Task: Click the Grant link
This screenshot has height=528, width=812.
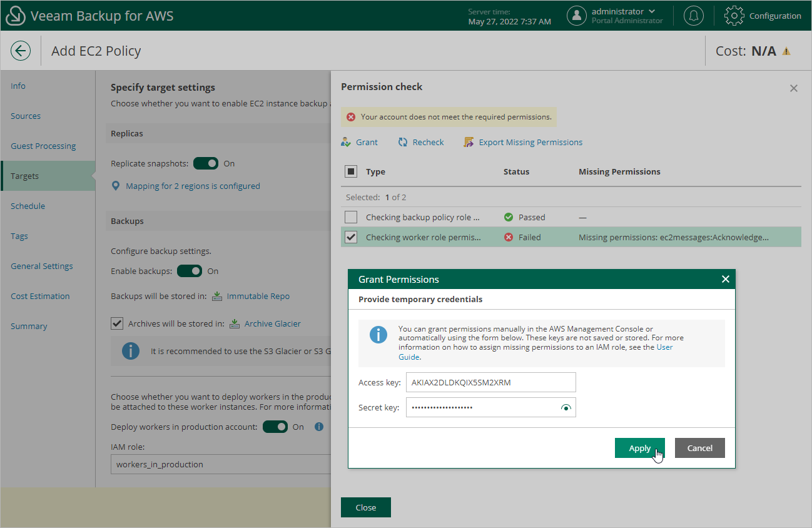Action: tap(367, 142)
